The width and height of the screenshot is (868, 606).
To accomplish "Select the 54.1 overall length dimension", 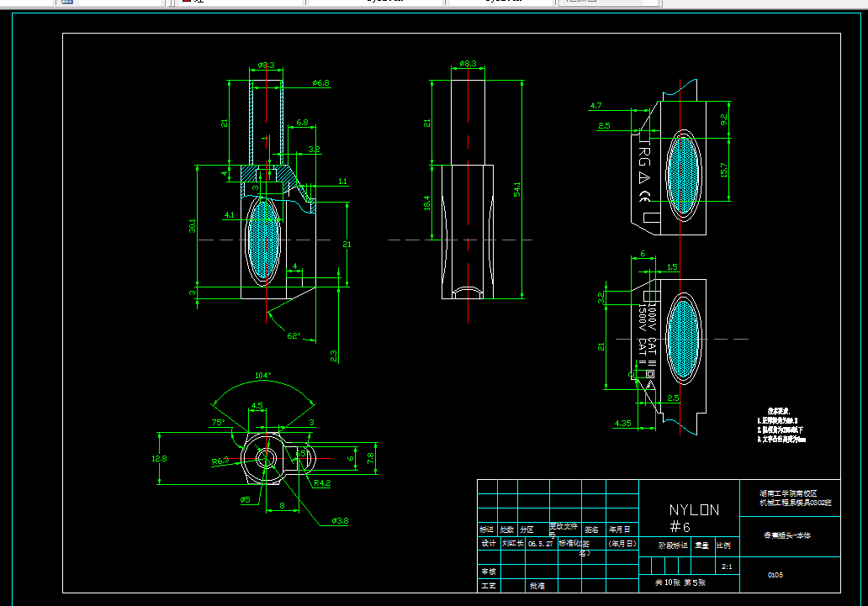I will (x=516, y=189).
